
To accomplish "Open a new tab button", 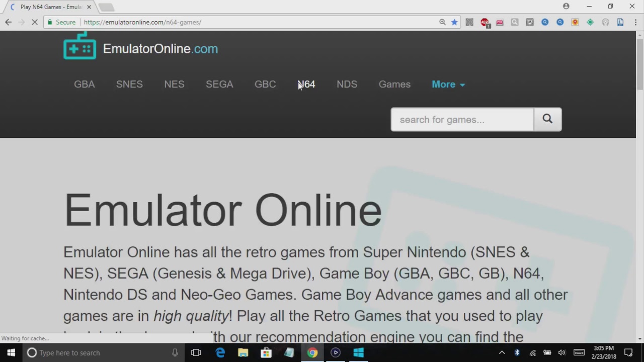I will pos(107,7).
